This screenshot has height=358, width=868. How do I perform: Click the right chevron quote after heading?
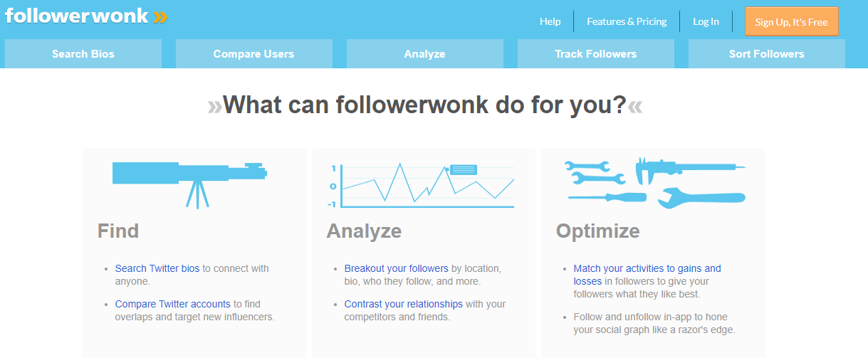pos(635,107)
